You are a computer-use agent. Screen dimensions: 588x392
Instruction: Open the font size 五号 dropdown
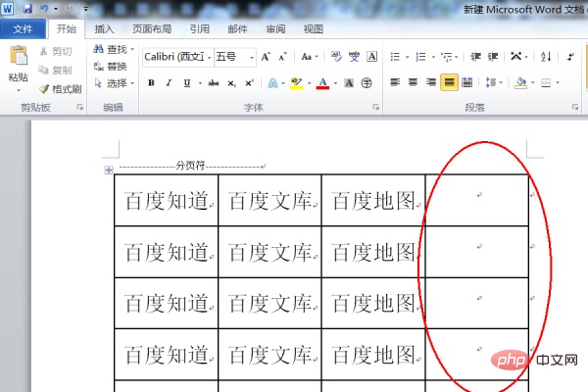(x=235, y=57)
